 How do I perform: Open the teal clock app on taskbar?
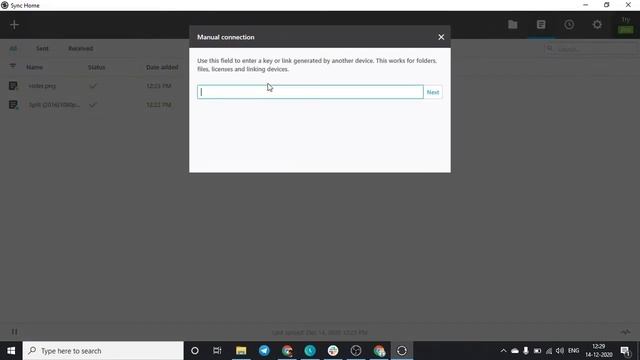pos(310,351)
